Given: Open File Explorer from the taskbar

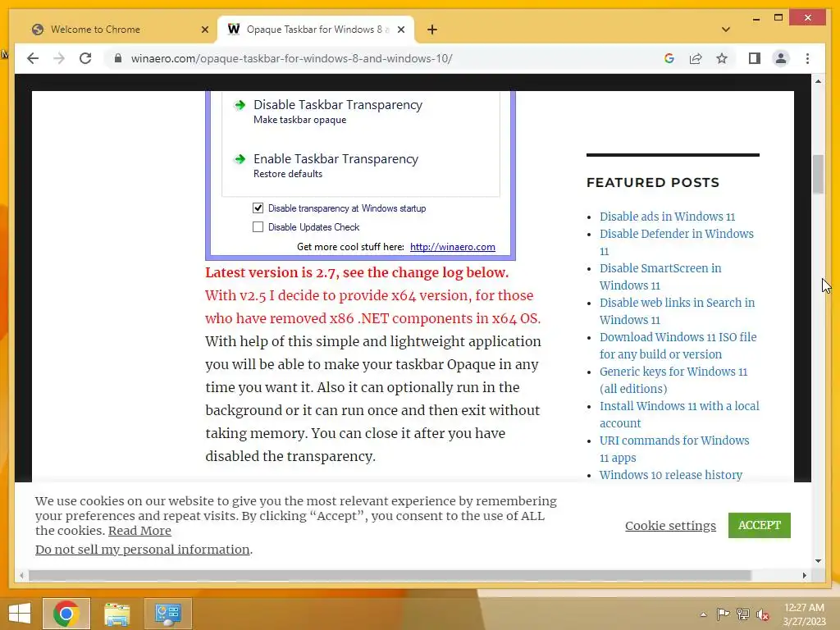Looking at the screenshot, I should click(116, 614).
